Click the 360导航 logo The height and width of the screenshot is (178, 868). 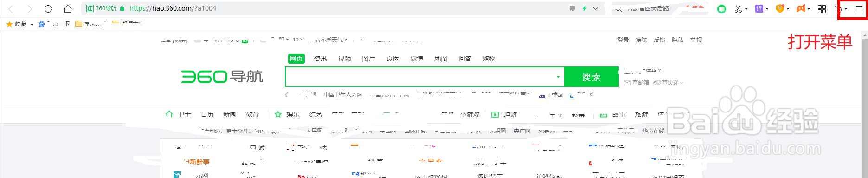tap(222, 77)
